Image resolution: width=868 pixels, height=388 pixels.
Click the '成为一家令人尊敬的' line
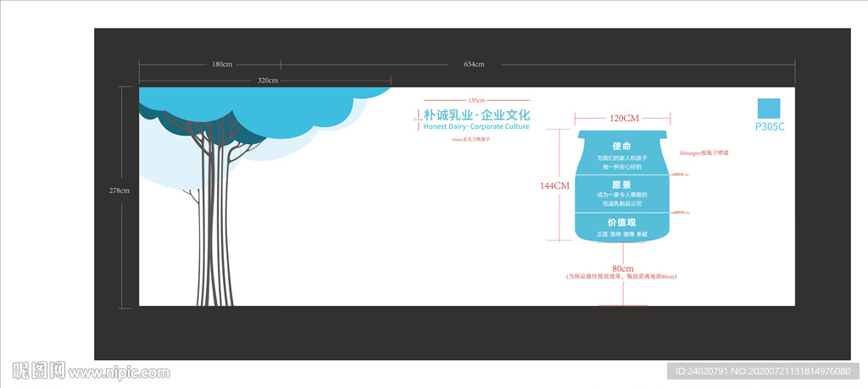click(x=621, y=195)
